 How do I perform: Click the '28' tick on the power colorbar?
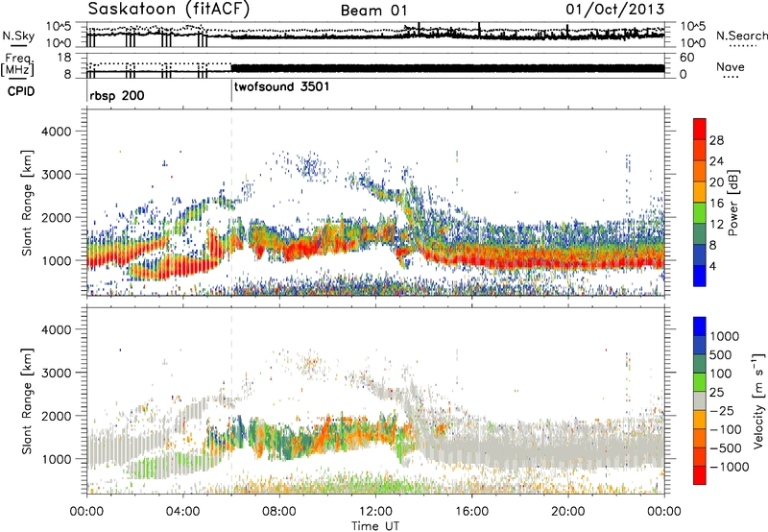pos(716,141)
